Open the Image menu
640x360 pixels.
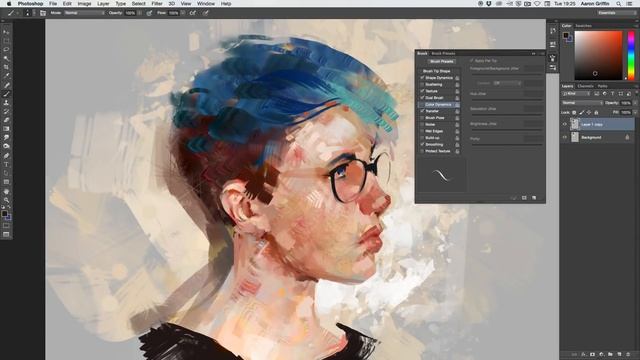(x=84, y=4)
